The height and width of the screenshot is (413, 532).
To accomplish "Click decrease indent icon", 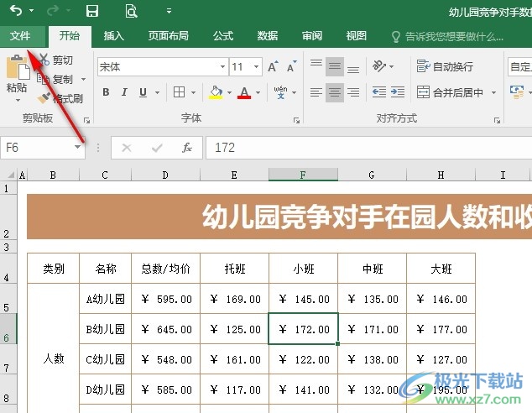I will (x=379, y=92).
